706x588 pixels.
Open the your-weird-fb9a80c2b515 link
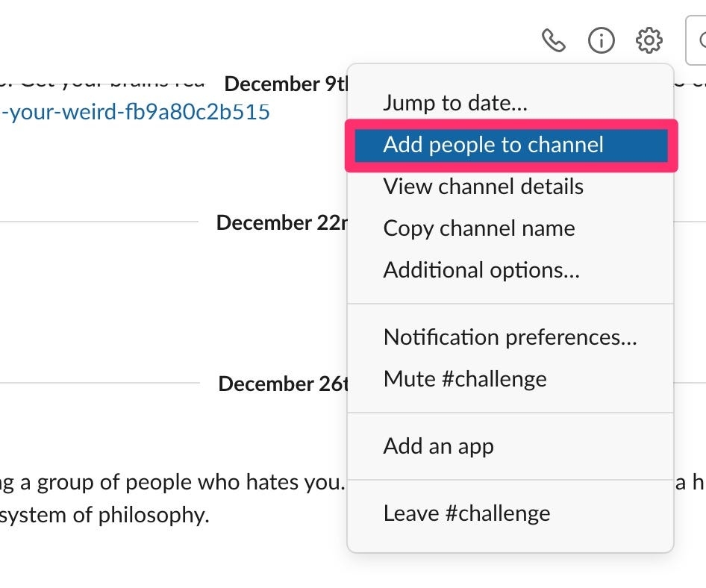click(x=135, y=113)
